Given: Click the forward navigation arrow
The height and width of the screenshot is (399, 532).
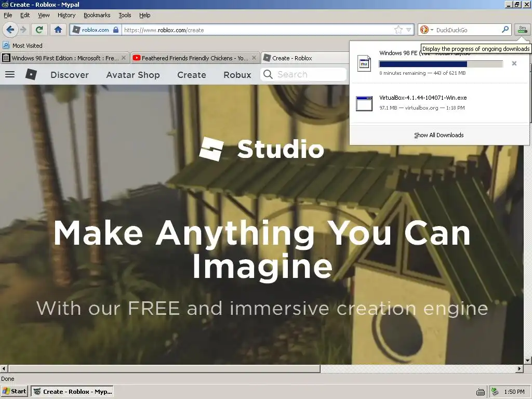Looking at the screenshot, I should [23, 30].
